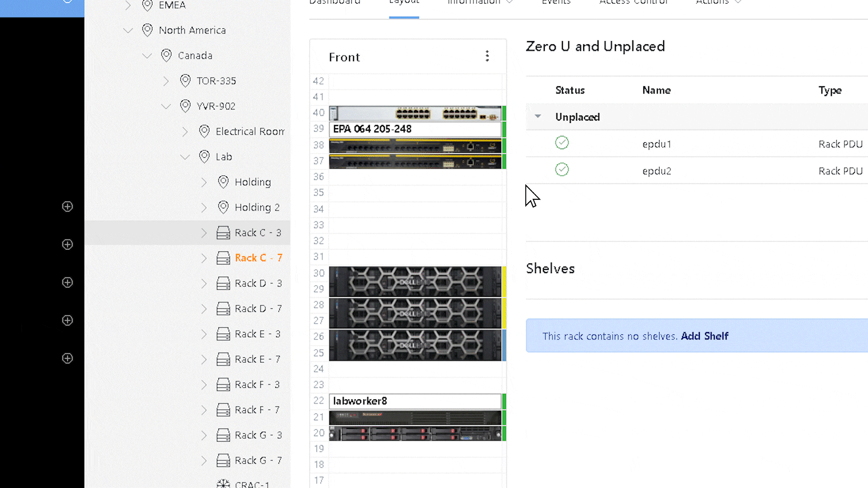Viewport: 868px width, 488px height.
Task: Expand the Holding 2 tree item
Action: (x=204, y=207)
